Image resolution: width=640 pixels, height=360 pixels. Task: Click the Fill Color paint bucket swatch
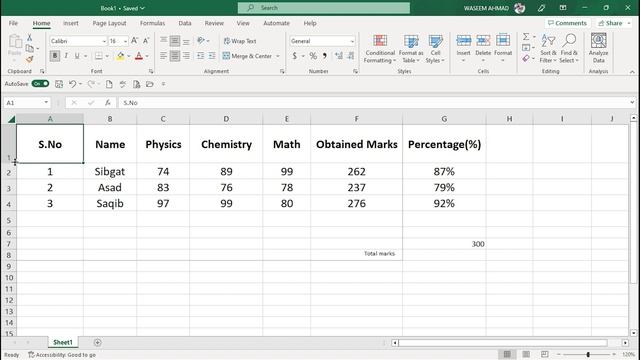120,56
